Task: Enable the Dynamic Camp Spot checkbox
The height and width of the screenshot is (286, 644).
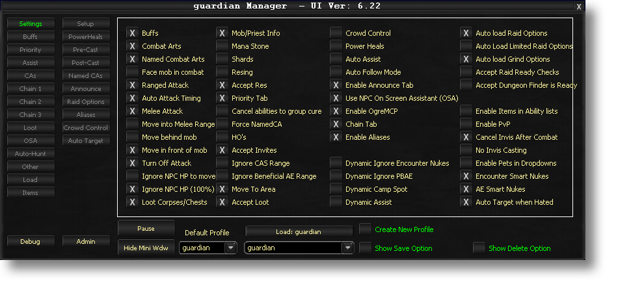Action: coord(336,189)
